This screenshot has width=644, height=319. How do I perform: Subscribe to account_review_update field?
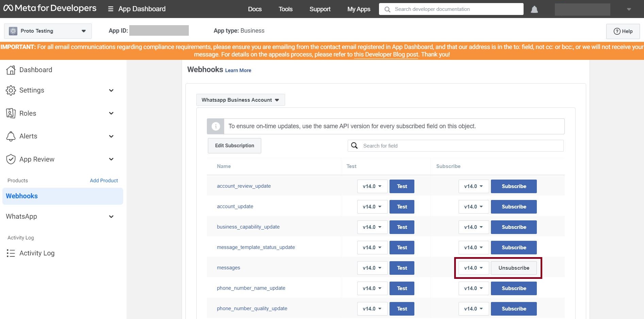(514, 186)
